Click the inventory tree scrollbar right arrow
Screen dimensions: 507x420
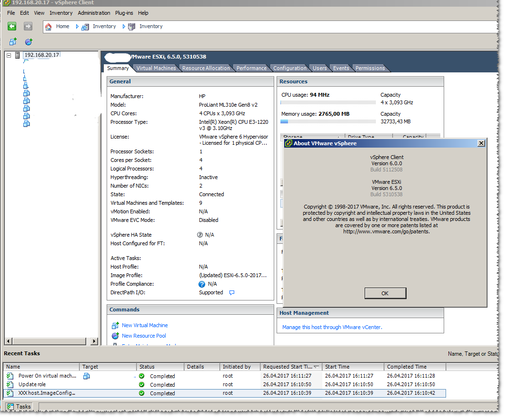coord(94,341)
